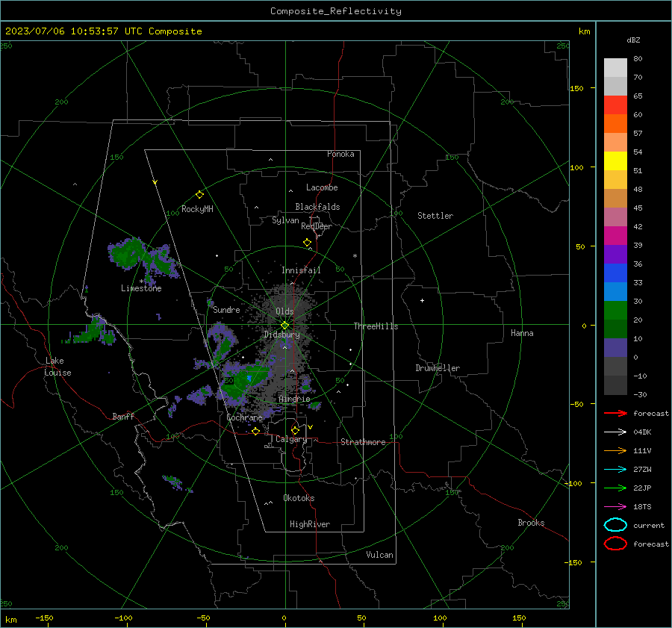The height and width of the screenshot is (628, 672).
Task: Pick the bright yellow 51–54 dBZ swatch
Action: pyautogui.click(x=615, y=161)
